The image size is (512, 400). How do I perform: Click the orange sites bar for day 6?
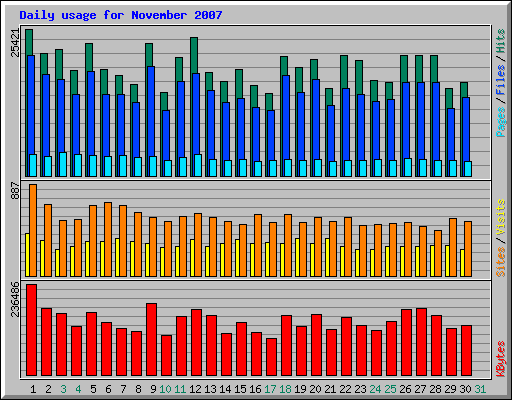click(108, 239)
